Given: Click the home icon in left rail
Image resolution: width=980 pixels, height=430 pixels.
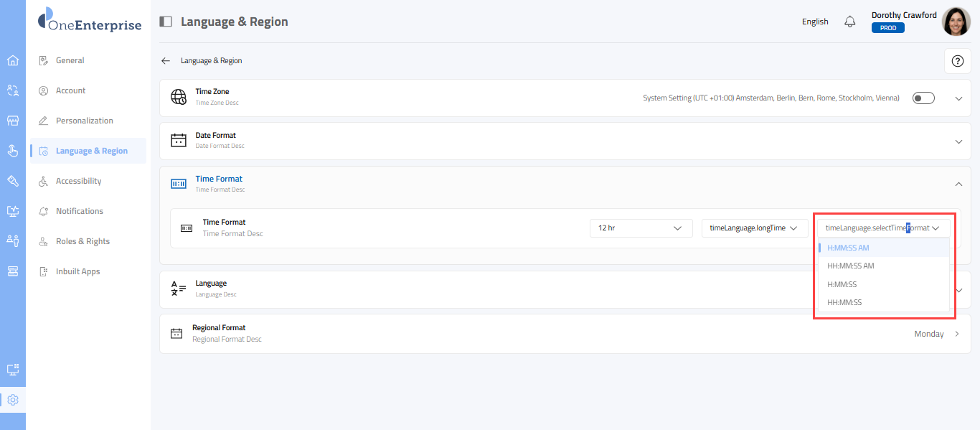Looking at the screenshot, I should click(x=13, y=60).
